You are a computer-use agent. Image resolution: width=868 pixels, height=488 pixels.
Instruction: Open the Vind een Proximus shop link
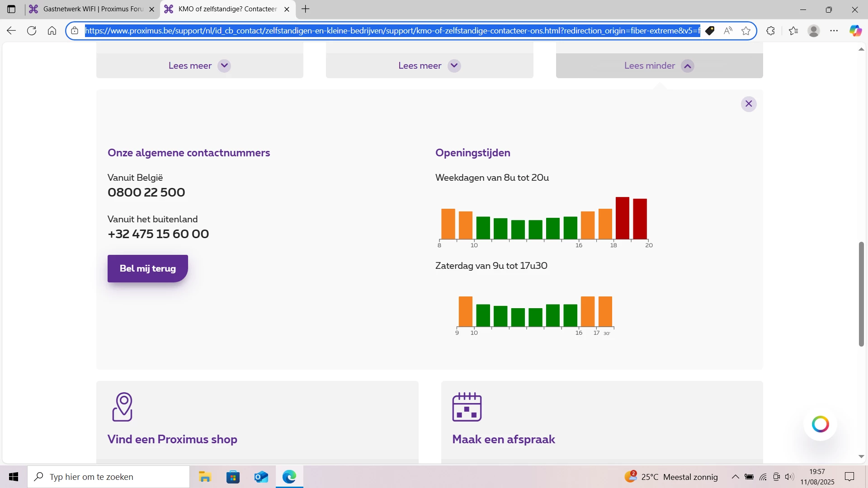[x=172, y=439]
